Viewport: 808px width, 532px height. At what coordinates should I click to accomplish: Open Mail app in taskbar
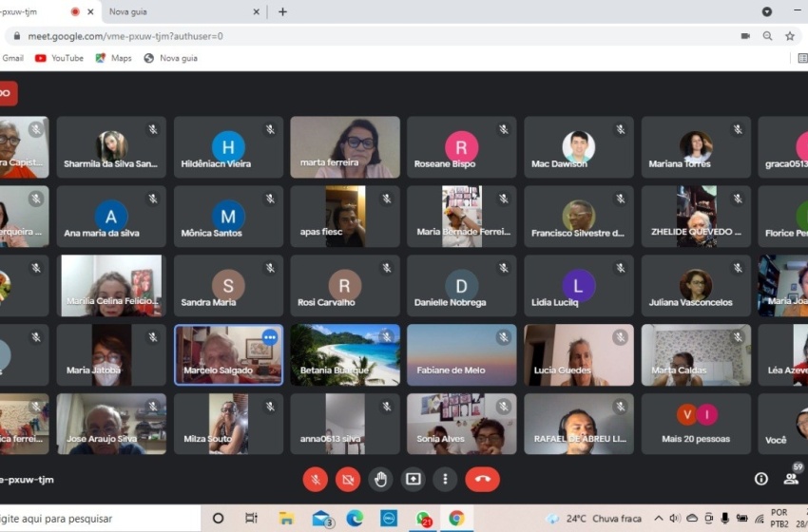point(322,519)
